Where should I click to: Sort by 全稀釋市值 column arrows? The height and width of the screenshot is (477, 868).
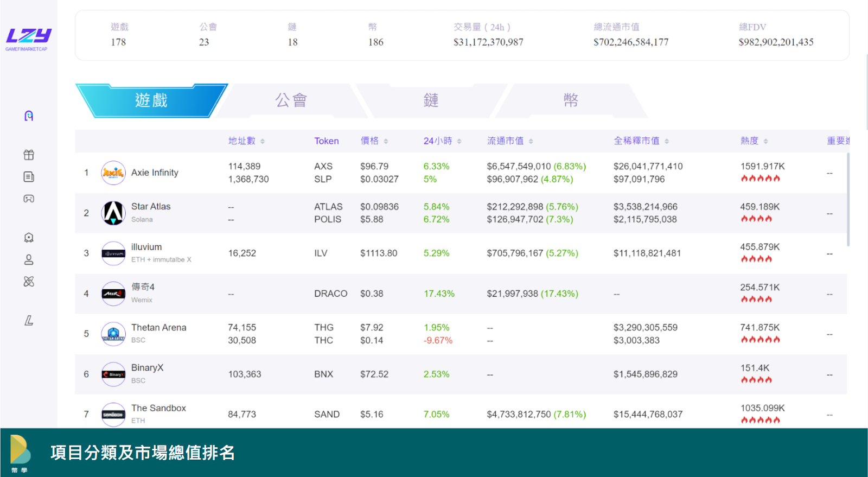pyautogui.click(x=667, y=141)
